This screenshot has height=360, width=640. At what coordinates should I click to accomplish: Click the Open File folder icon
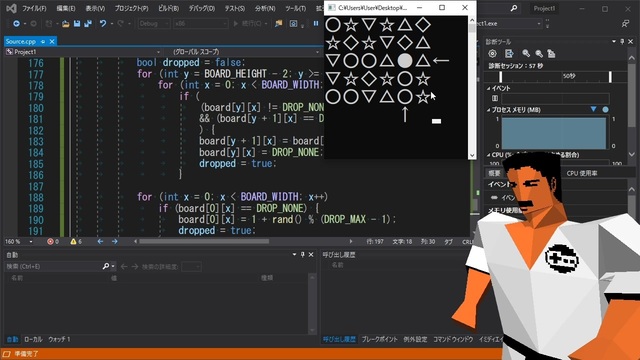[65, 24]
